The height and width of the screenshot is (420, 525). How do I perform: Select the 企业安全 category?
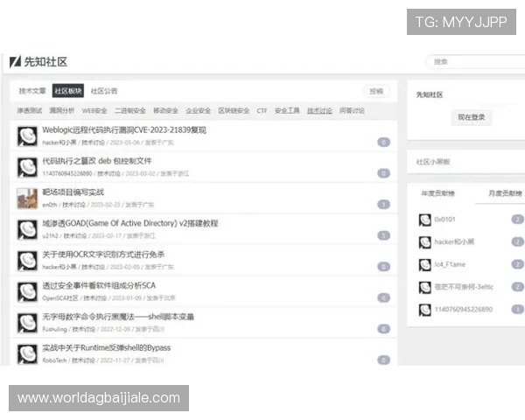click(199, 111)
